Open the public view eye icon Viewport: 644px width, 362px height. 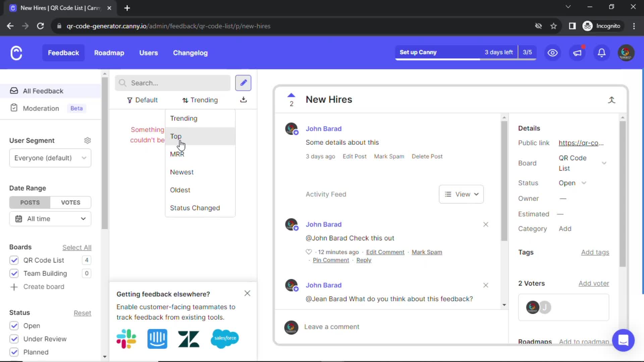[552, 53]
